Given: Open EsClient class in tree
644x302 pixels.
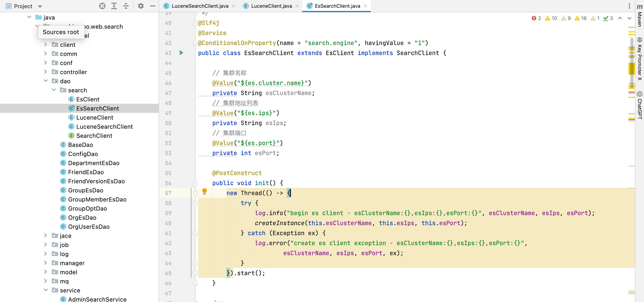Looking at the screenshot, I should (88, 99).
